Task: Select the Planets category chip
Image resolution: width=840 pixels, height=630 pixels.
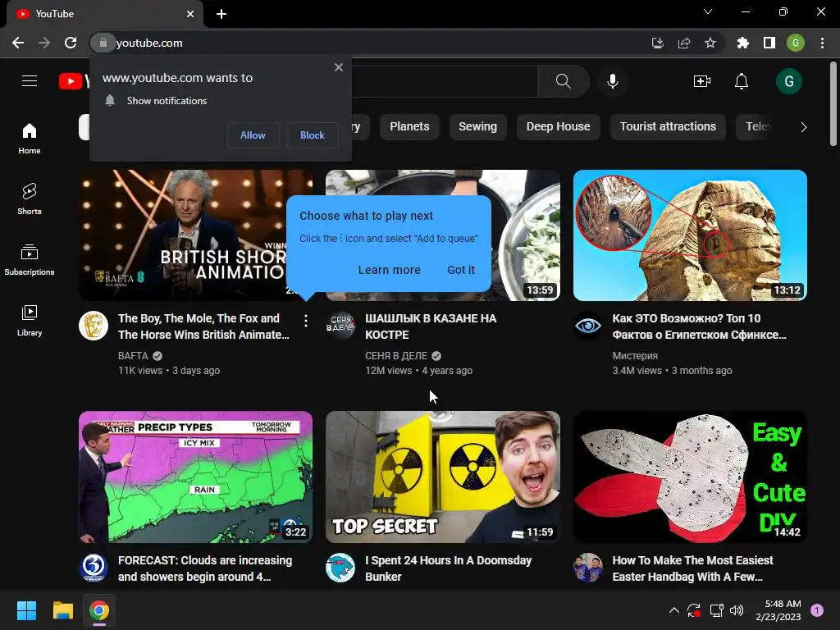Action: (x=409, y=127)
